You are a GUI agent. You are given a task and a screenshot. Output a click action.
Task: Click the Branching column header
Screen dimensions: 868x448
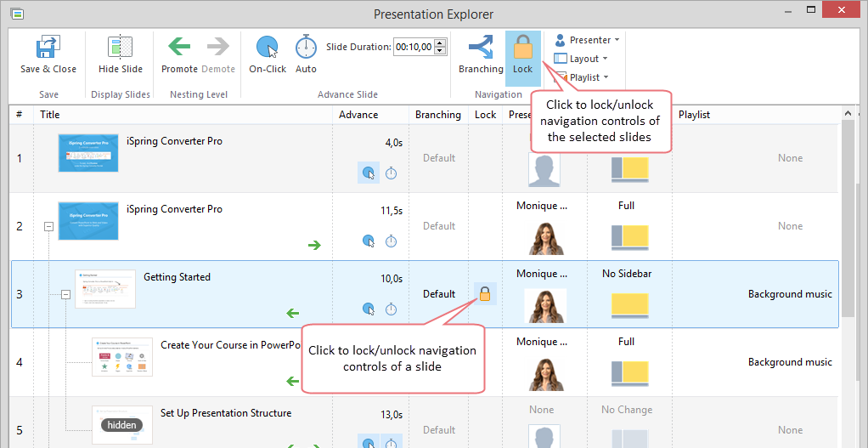[438, 115]
